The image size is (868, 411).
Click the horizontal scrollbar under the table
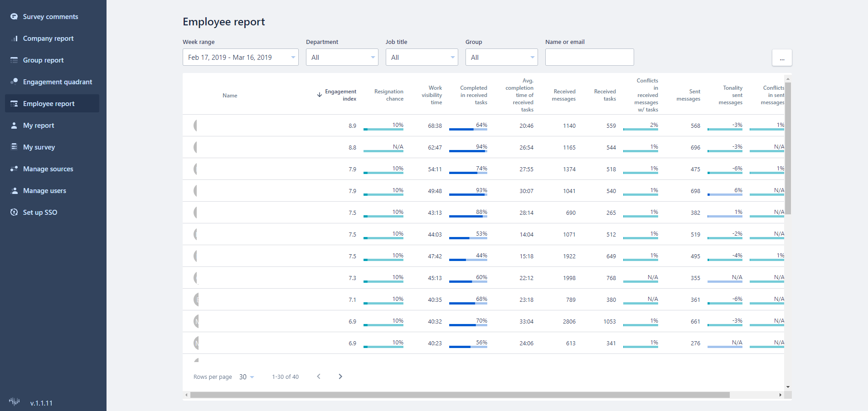click(460, 395)
